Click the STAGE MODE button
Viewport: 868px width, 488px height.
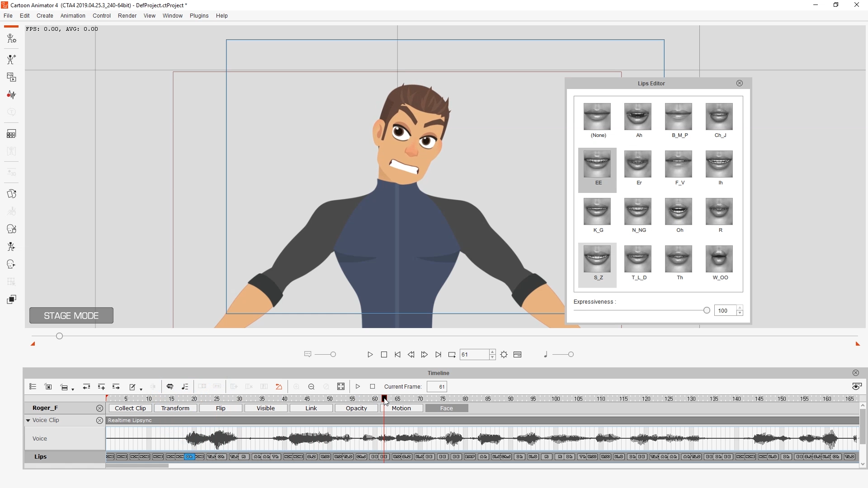point(71,316)
